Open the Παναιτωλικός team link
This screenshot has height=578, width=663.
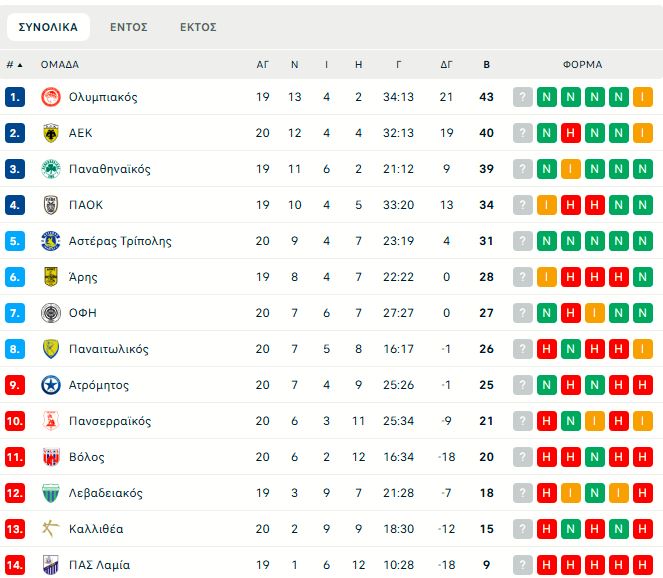point(109,349)
